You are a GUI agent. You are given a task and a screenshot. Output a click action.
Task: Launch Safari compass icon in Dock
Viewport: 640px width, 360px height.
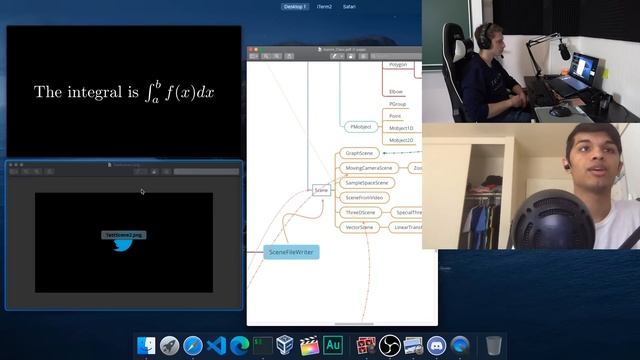pos(193,345)
